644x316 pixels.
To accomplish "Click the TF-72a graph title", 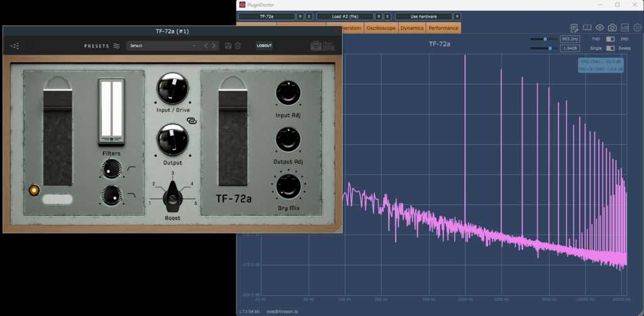I will click(x=440, y=44).
